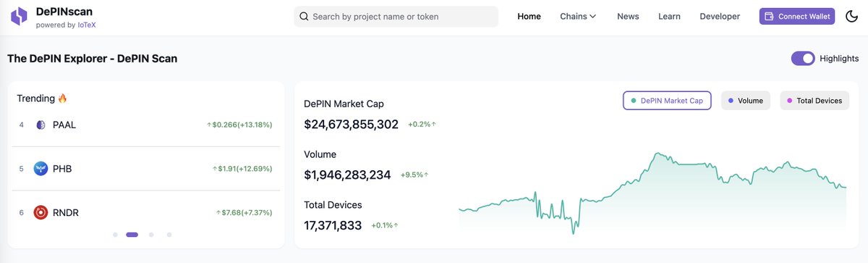
Task: Turn off the Highlights switch
Action: (x=803, y=59)
